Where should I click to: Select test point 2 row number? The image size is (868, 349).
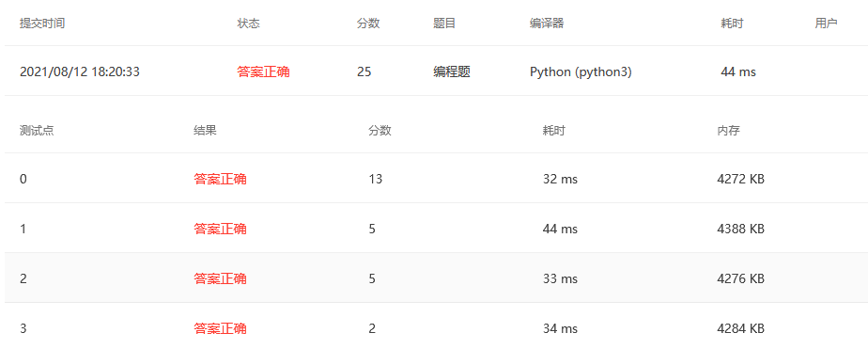pos(23,278)
